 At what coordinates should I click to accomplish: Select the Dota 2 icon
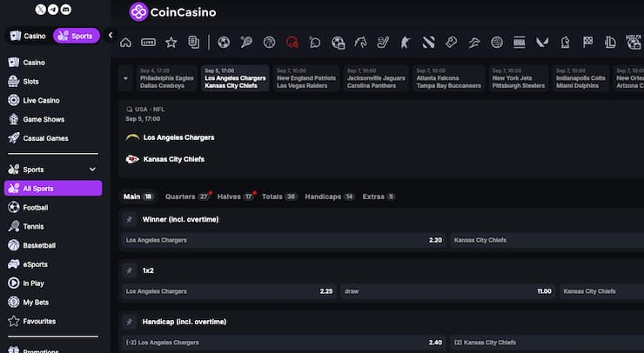pos(428,43)
